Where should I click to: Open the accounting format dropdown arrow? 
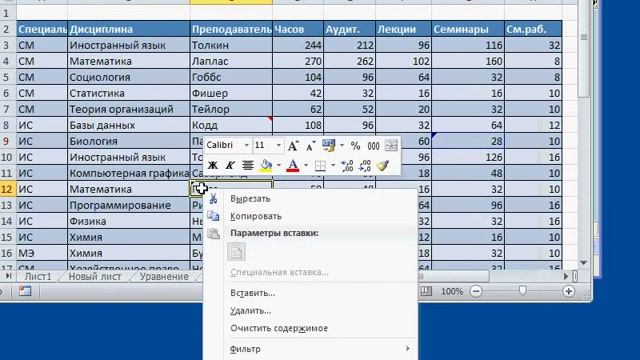tap(342, 145)
